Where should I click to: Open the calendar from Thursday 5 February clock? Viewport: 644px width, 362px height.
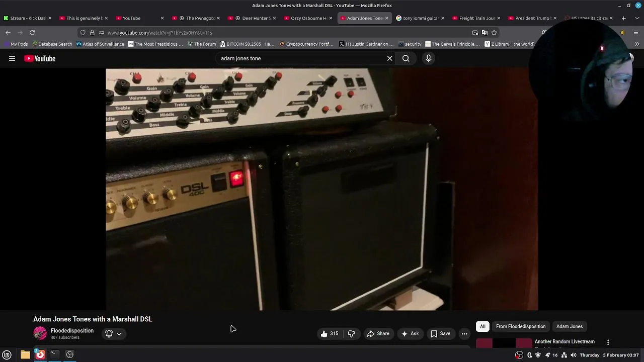point(609,355)
